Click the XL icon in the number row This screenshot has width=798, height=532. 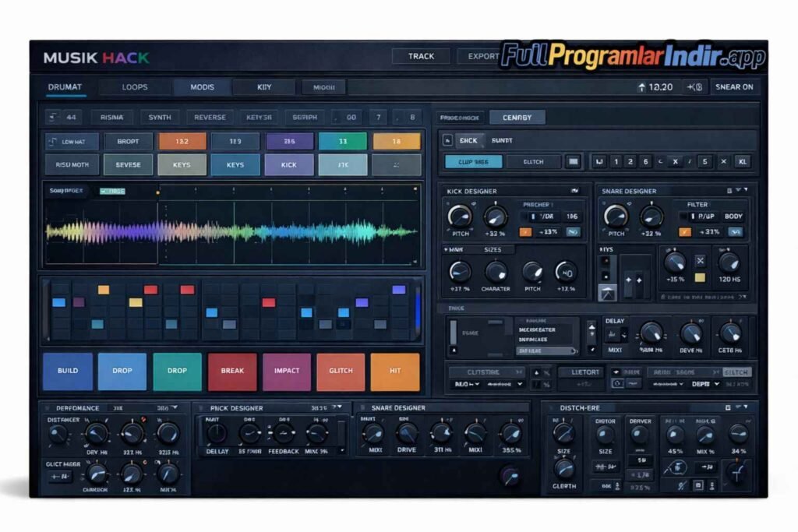[743, 162]
